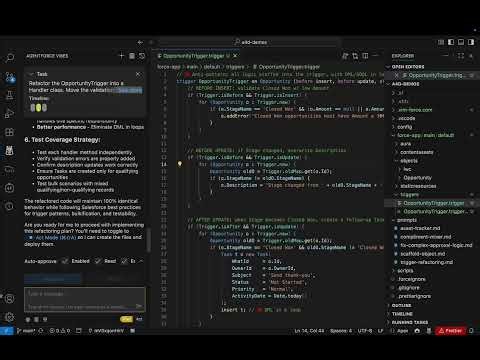Expand the Opportunity objects folder
The image size is (480, 360).
(x=417, y=178)
